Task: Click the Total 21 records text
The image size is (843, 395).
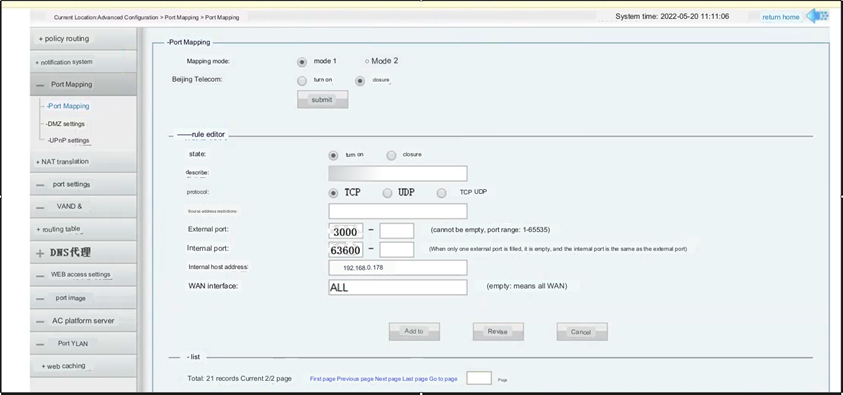Action: [x=239, y=378]
